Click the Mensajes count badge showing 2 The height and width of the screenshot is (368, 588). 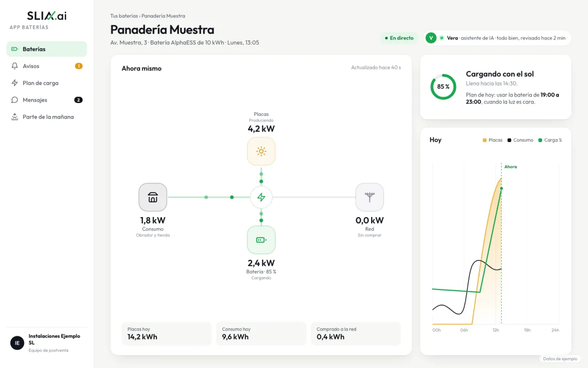(79, 100)
